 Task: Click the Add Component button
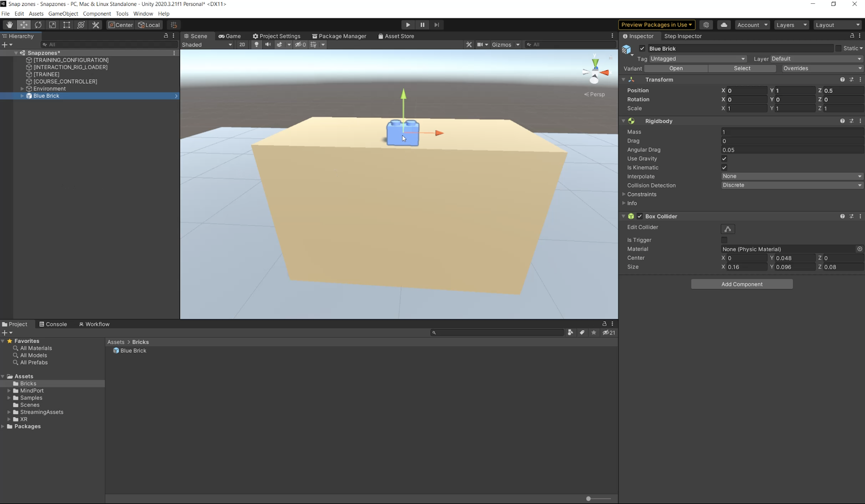coord(742,284)
